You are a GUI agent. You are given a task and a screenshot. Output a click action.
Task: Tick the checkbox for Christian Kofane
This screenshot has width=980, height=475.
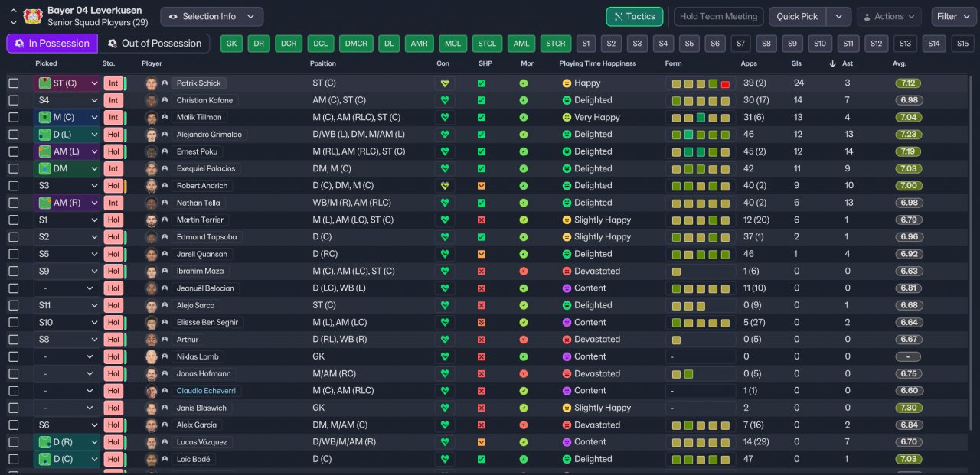click(x=14, y=100)
